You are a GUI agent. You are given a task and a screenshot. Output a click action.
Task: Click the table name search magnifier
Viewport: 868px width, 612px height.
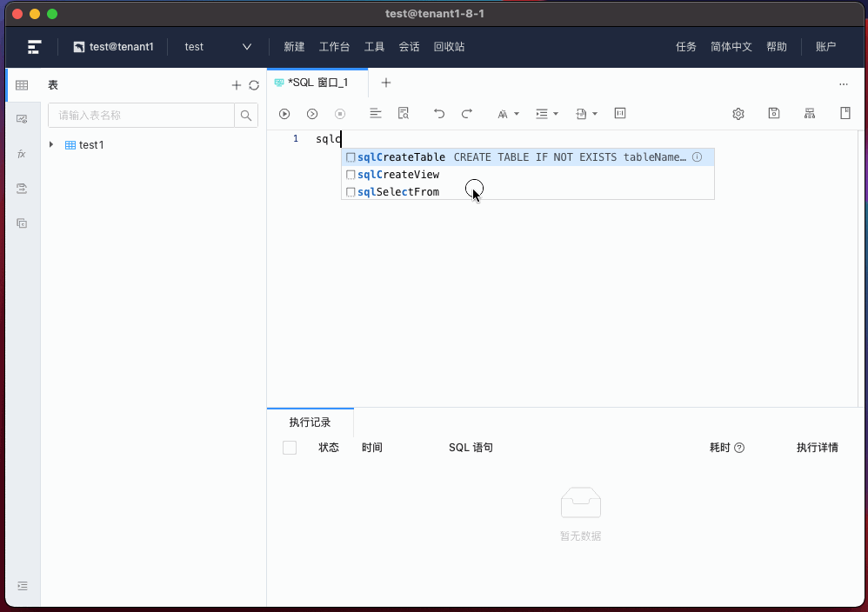246,116
